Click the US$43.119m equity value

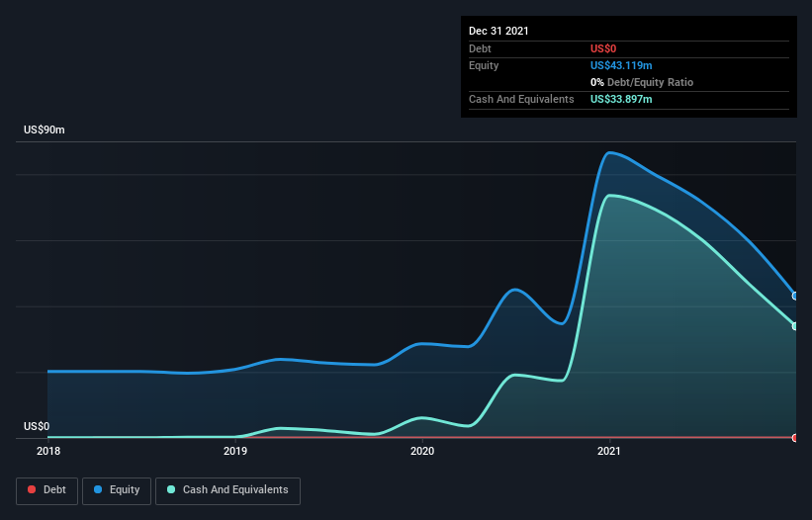(621, 65)
